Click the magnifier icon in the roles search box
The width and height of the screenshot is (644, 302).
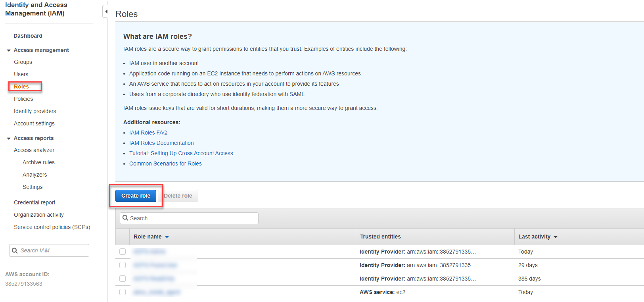click(125, 218)
